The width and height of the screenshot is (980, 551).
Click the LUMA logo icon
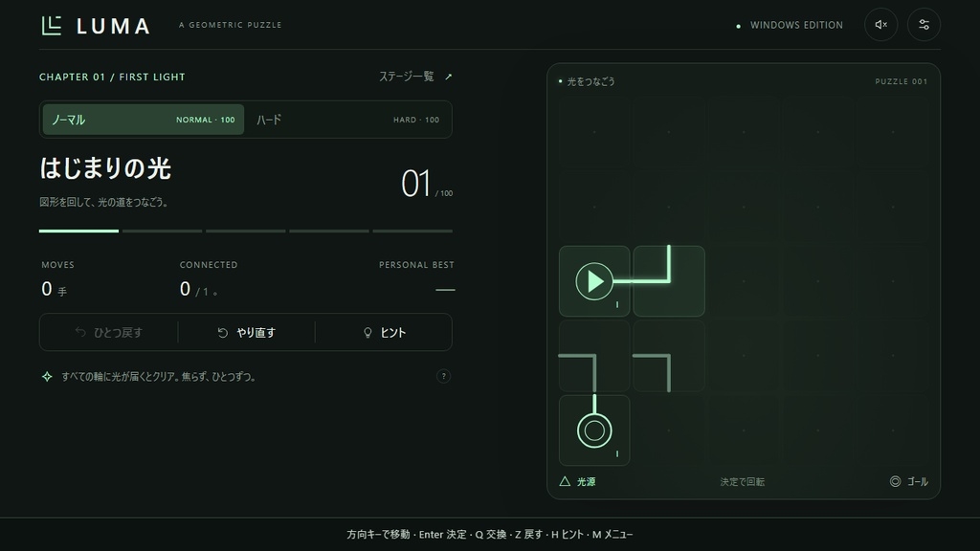tap(52, 26)
